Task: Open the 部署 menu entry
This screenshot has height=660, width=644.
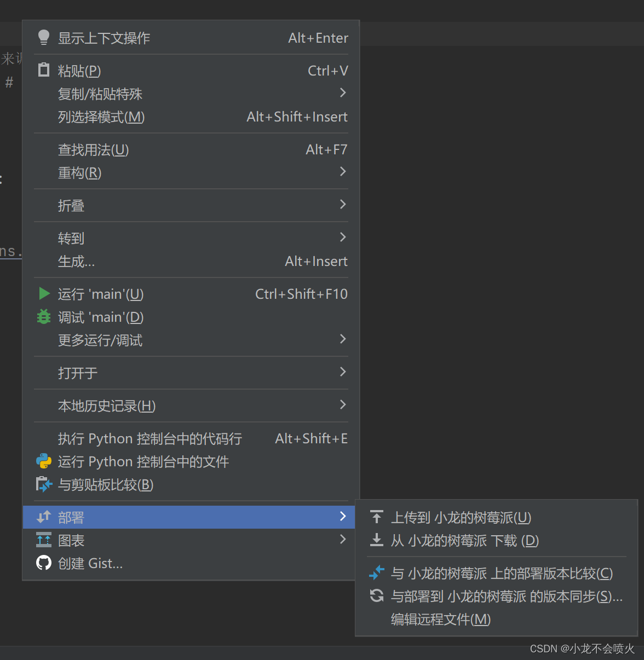Action: tap(189, 517)
